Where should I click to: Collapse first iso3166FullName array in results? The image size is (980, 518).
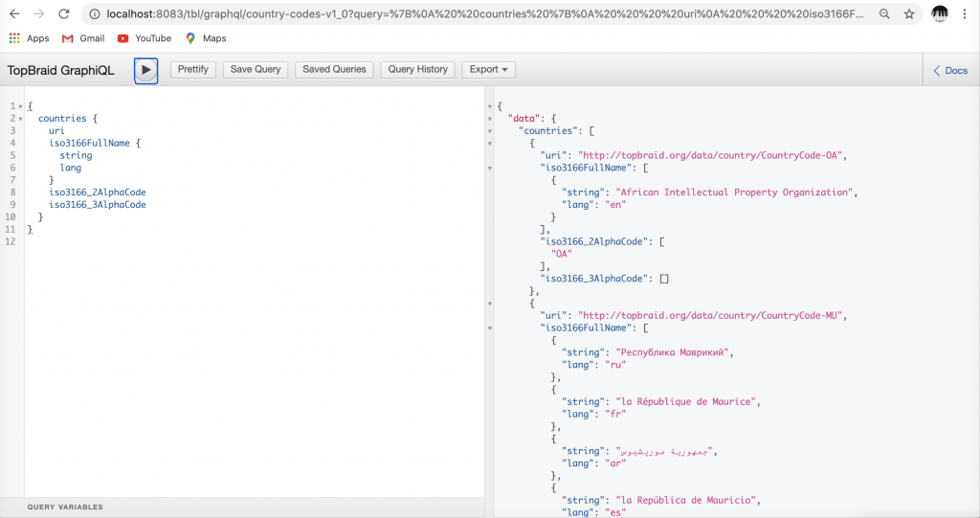pos(489,169)
